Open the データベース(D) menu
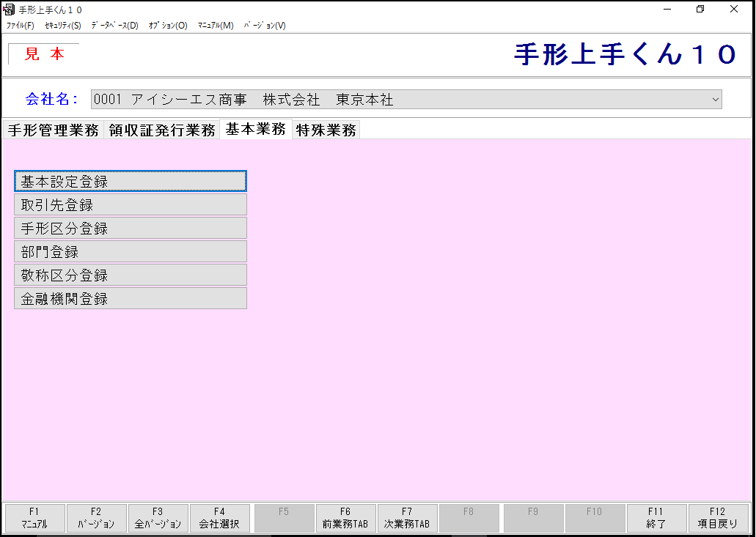Viewport: 756px width, 537px height. click(114, 26)
